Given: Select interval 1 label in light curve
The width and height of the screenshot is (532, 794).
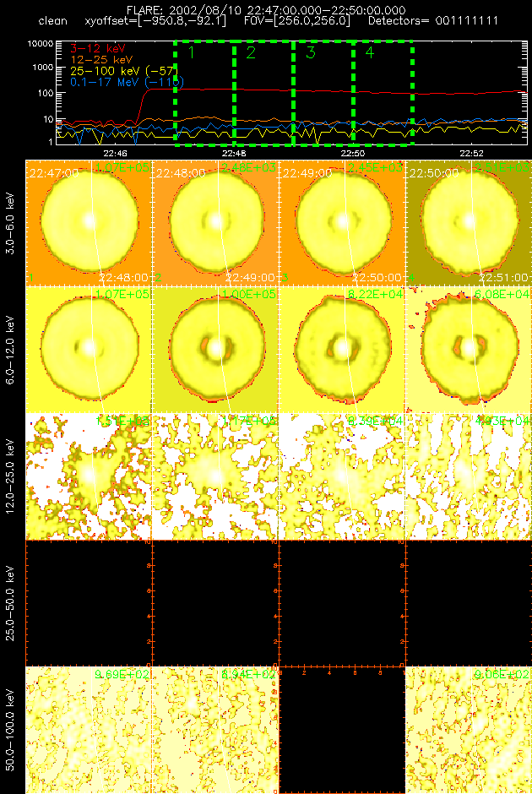Looking at the screenshot, I should pyautogui.click(x=191, y=52).
